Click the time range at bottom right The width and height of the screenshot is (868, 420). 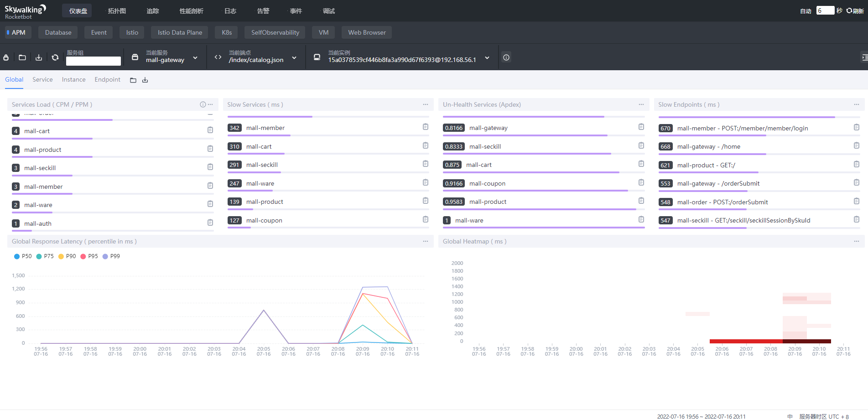tap(701, 416)
